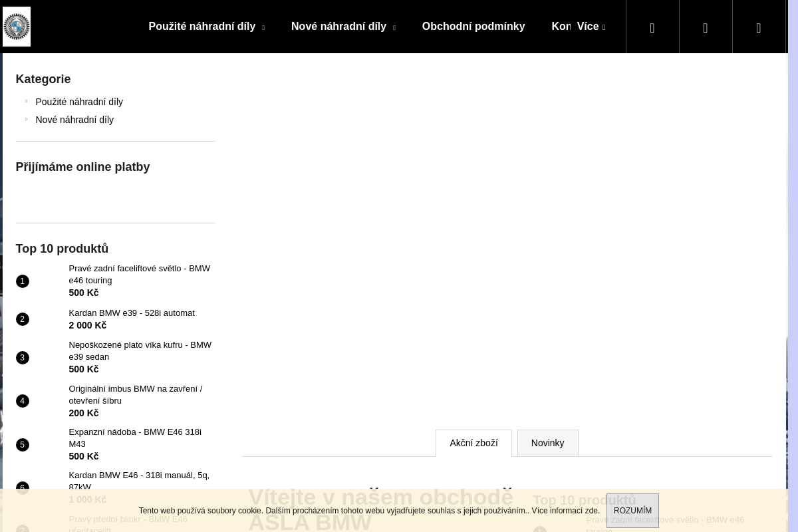This screenshot has height=532, width=798.
Task: Click the 200 Kč price text
Action: pos(83,413)
